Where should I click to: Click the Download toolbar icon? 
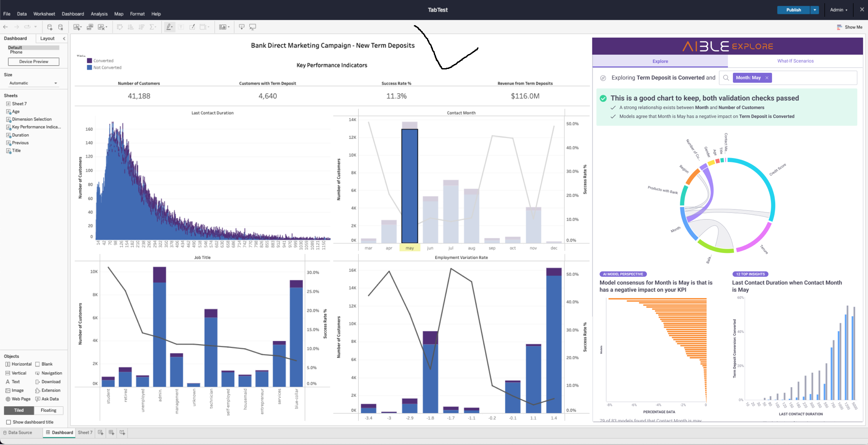point(242,27)
